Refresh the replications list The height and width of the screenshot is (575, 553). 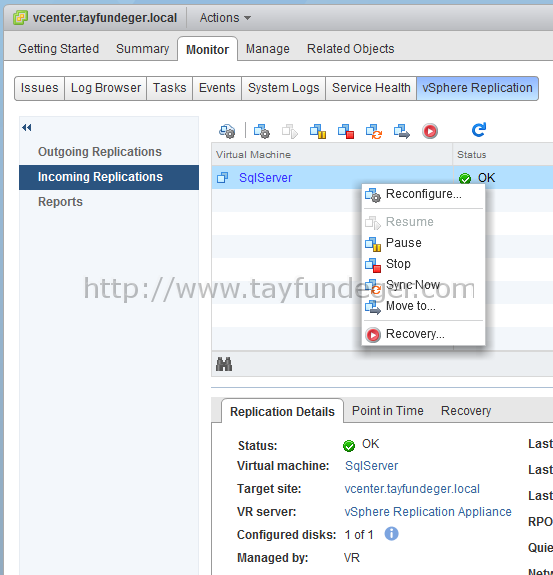click(479, 130)
